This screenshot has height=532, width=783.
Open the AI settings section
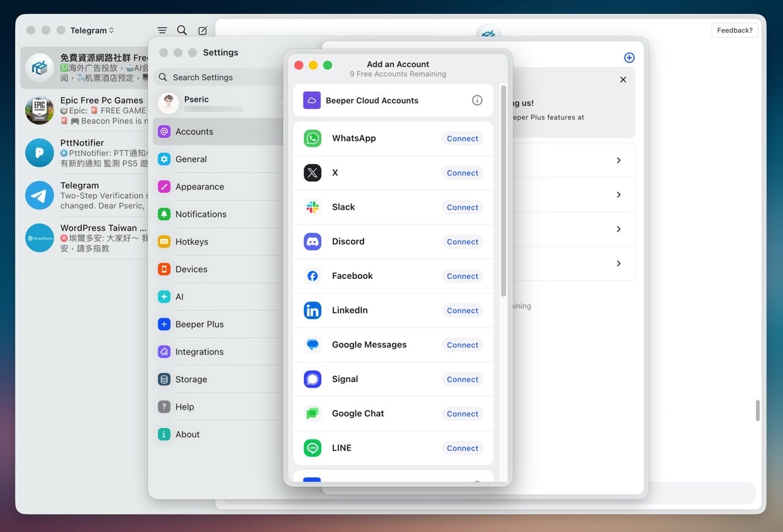pos(218,297)
